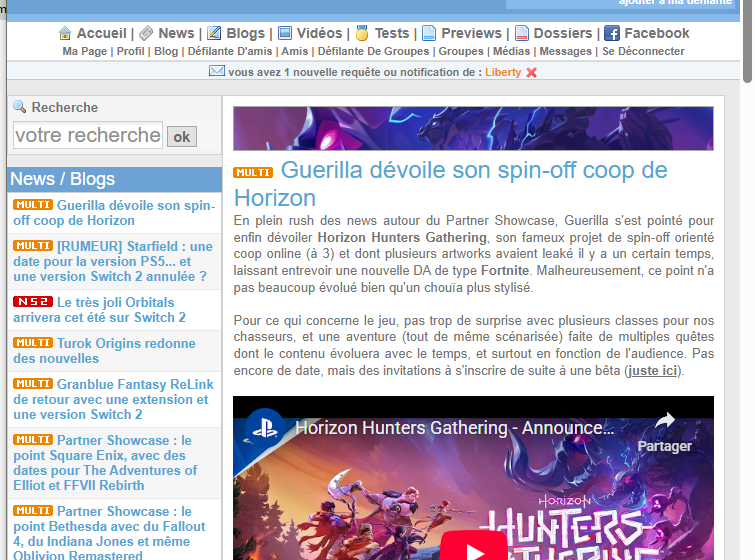Open the Amis link
Screen dimensions: 755x560
[295, 51]
